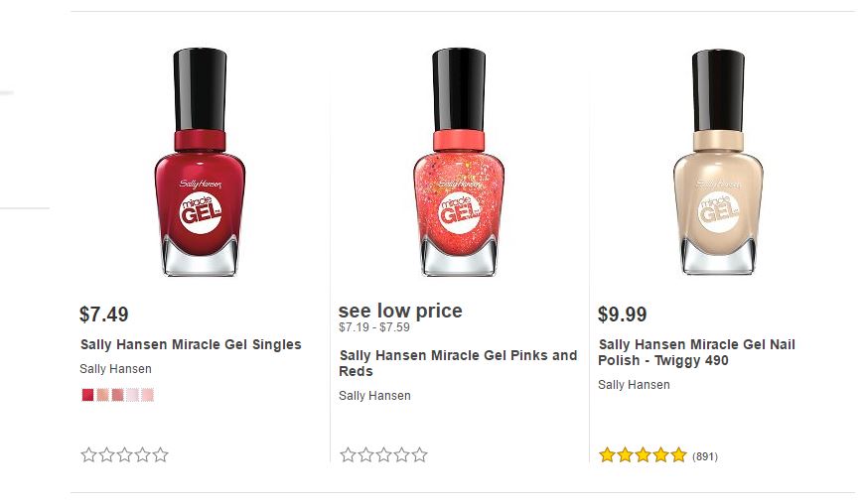Viewport: 864px width, 504px height.
Task: Click empty star rating for Pinks and Reds
Action: pos(383,455)
